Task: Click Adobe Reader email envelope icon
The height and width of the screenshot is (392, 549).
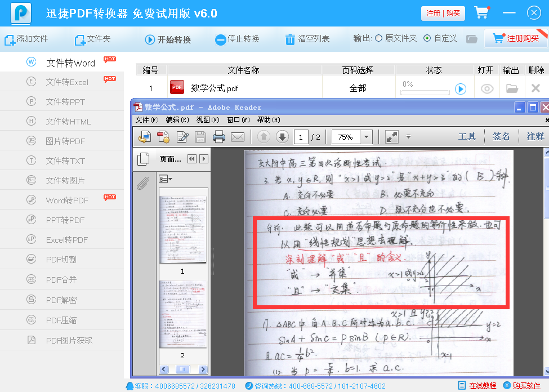Action: click(238, 137)
